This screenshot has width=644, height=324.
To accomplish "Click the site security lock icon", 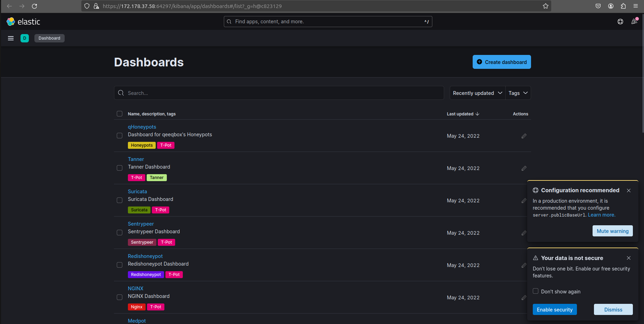I will [96, 6].
